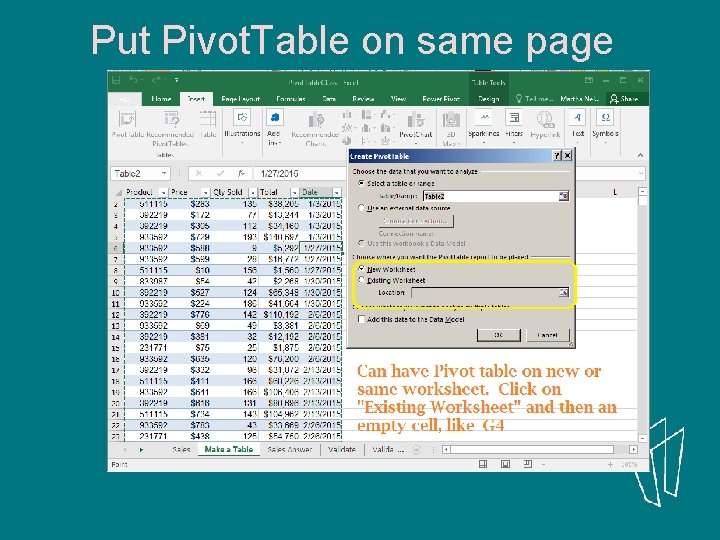Viewport: 720px width, 540px height.
Task: Click the formula bar Cancel X icon
Action: tap(199, 173)
